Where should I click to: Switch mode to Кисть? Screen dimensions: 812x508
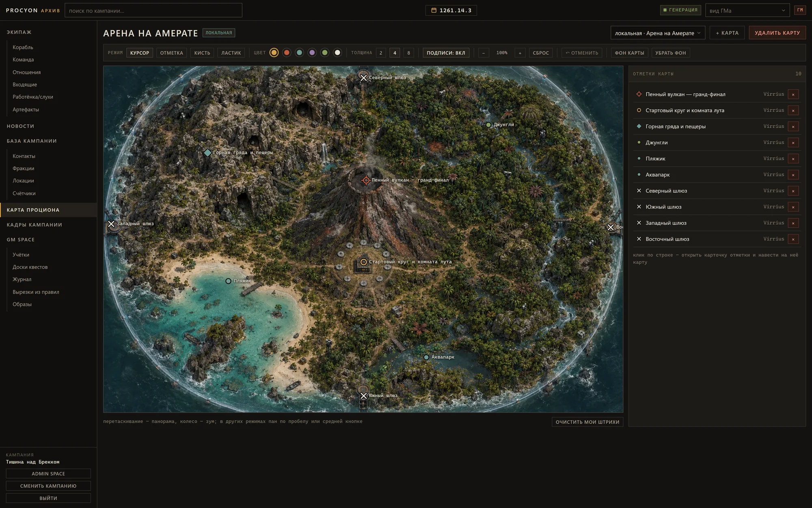[x=202, y=53]
